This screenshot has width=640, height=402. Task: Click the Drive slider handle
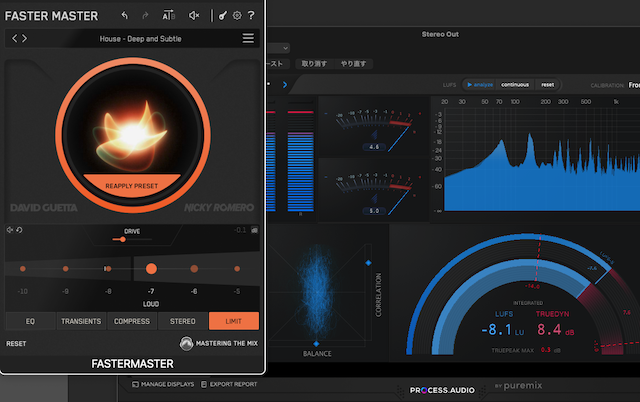(x=124, y=239)
